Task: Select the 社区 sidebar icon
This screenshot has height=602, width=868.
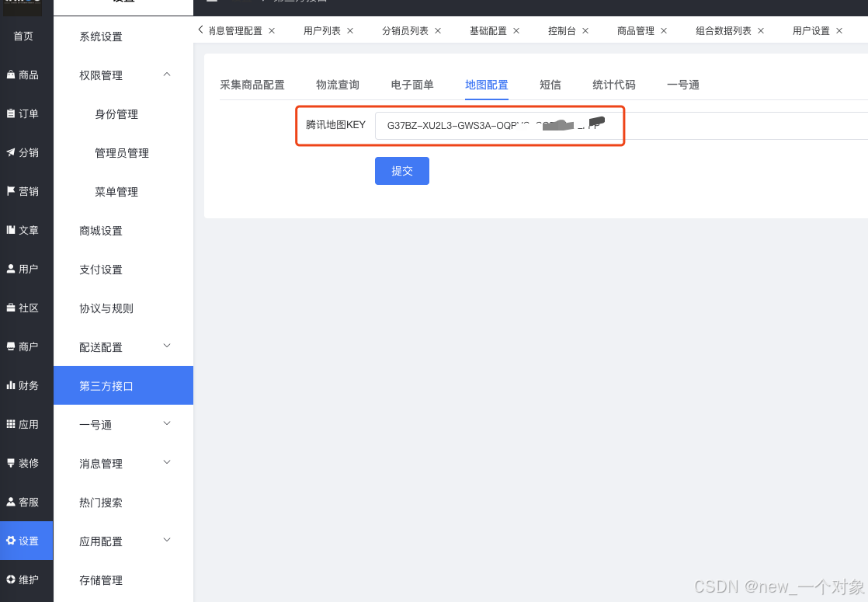Action: (26, 308)
